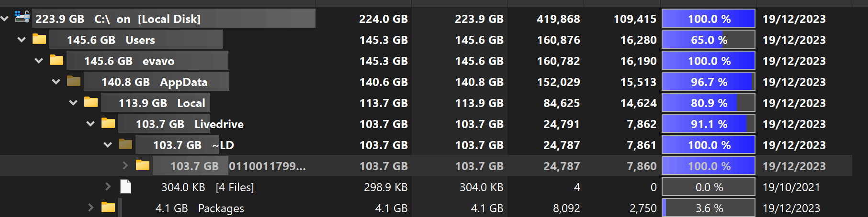Click the Local folder icon

(x=91, y=102)
